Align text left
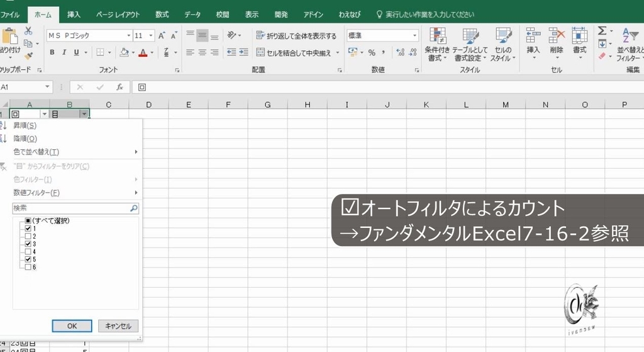This screenshot has width=644, height=352. (190, 52)
